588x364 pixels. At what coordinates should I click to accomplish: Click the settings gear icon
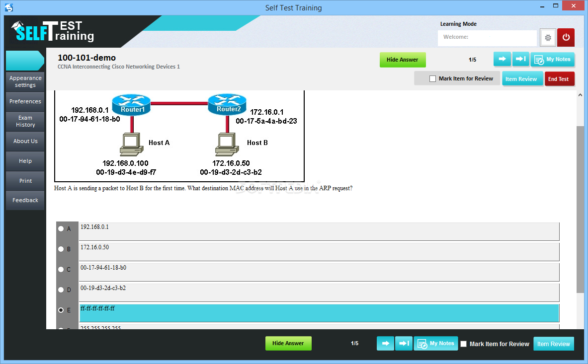pos(548,37)
